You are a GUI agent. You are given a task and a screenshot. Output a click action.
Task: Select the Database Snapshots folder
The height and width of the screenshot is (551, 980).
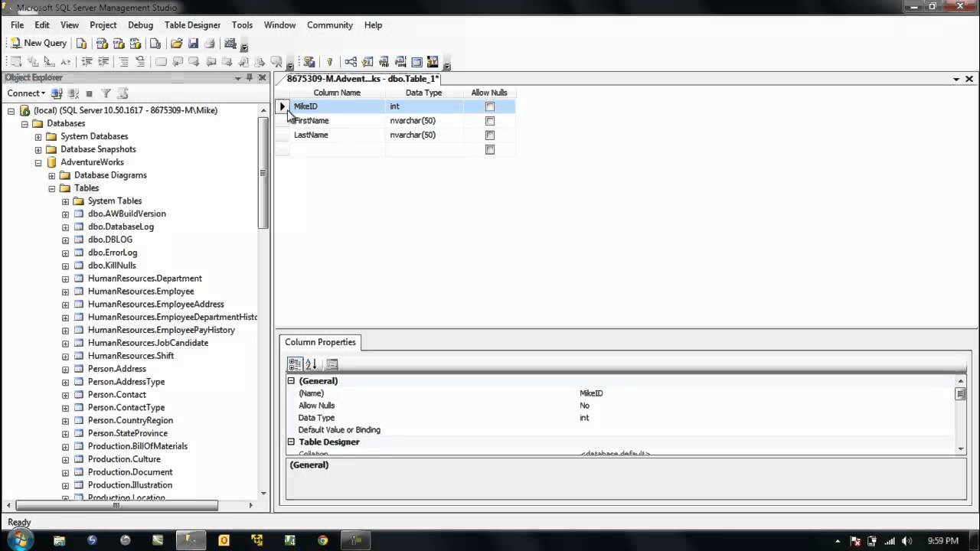pos(98,149)
